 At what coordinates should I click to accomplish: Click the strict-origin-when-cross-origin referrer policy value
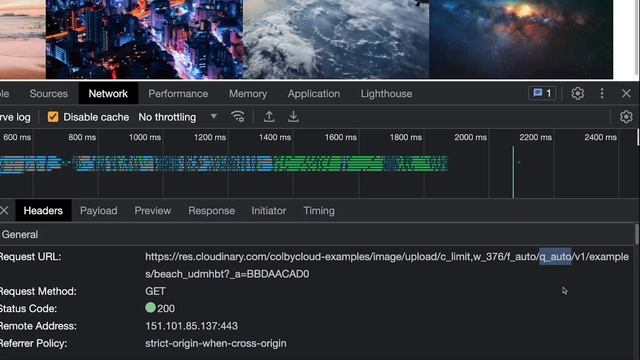pos(216,343)
